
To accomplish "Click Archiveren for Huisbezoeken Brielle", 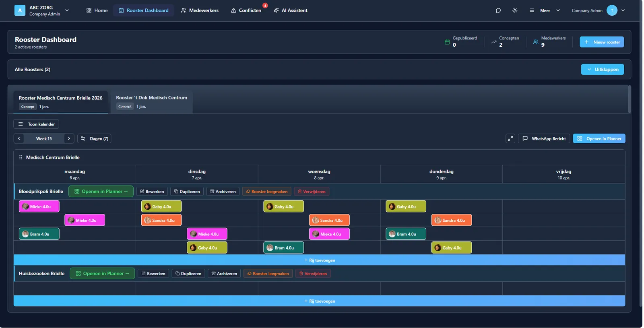I will 224,274.
